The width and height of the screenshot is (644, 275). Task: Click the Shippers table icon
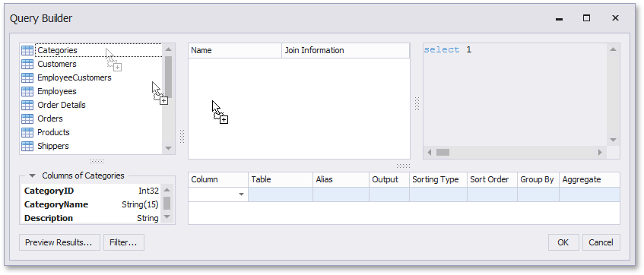(x=27, y=146)
